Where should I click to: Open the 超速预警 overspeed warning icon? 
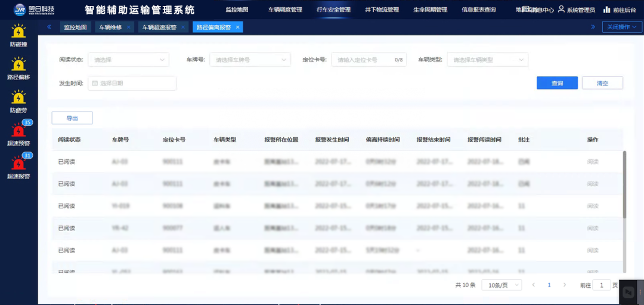point(18,131)
